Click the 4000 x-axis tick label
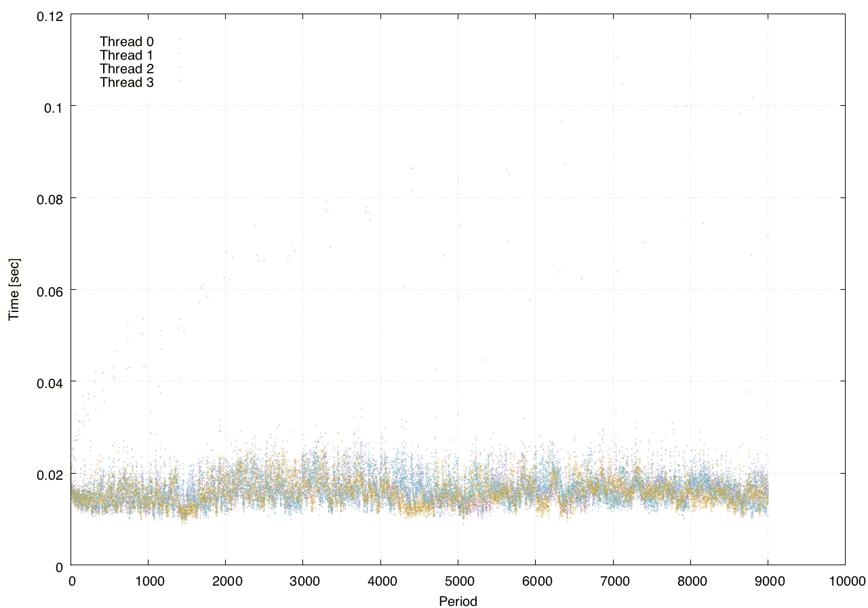 point(381,581)
